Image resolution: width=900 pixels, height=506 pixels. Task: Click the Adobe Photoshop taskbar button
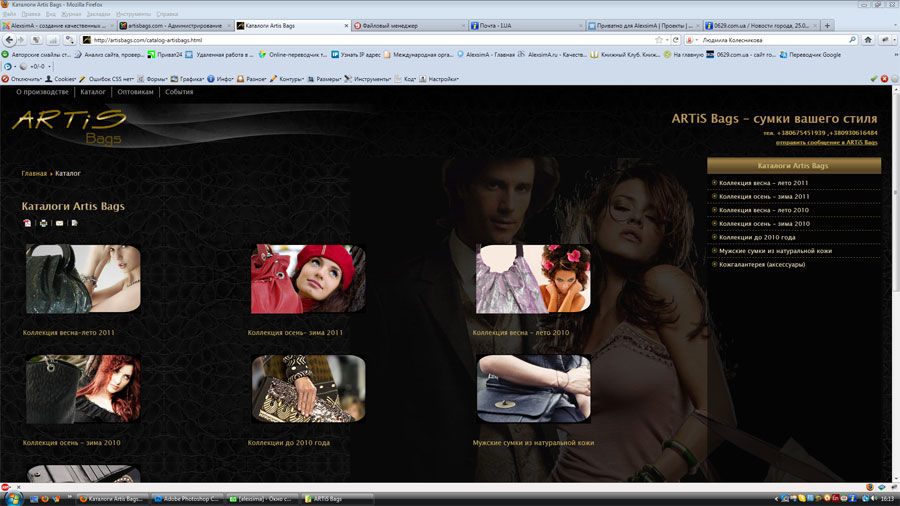click(x=187, y=499)
